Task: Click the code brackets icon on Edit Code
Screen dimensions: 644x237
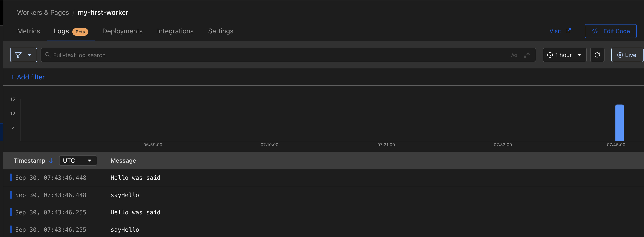Action: pos(595,31)
